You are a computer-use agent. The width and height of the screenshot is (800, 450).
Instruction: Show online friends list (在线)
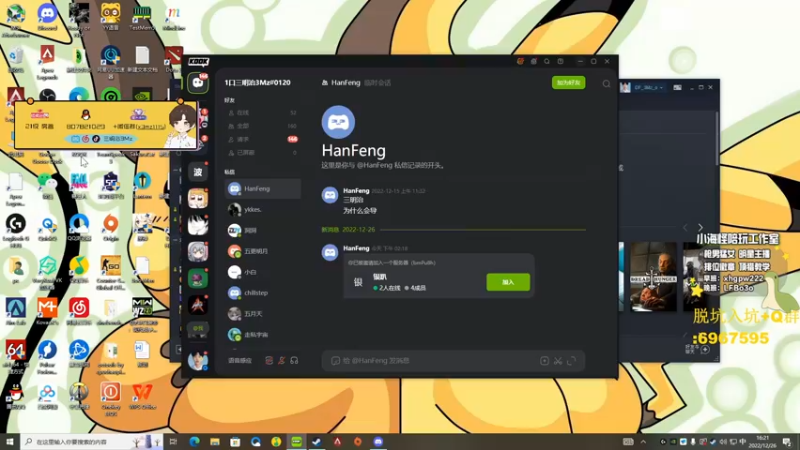[263, 113]
